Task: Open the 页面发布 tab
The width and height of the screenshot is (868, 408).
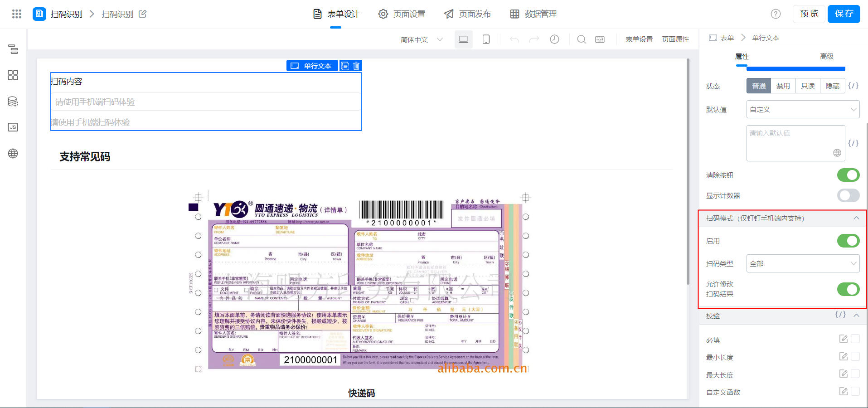Action: pos(468,14)
